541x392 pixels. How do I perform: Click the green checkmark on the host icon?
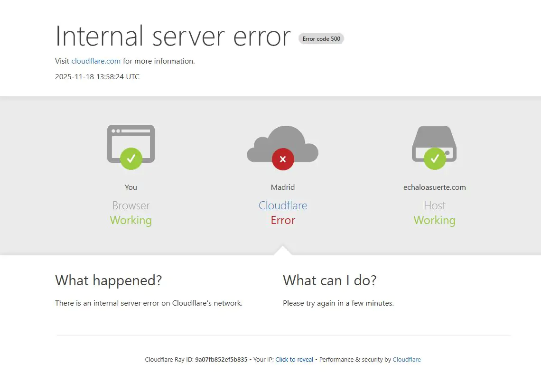434,159
